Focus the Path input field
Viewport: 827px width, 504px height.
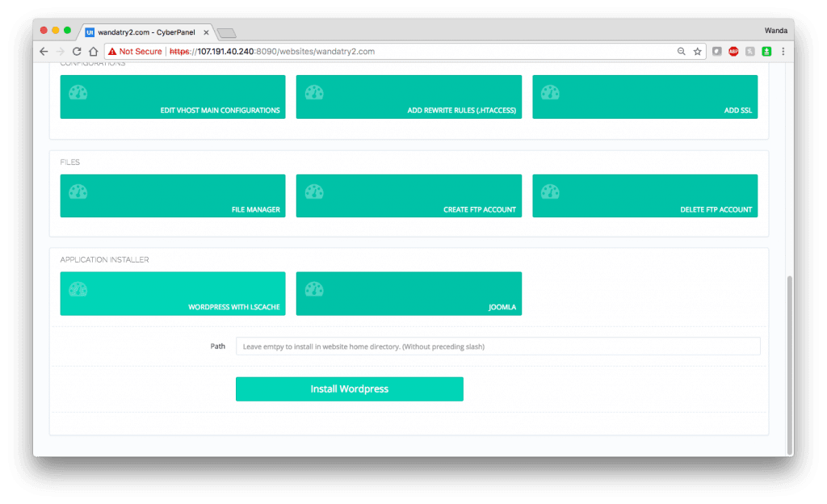[x=497, y=346]
